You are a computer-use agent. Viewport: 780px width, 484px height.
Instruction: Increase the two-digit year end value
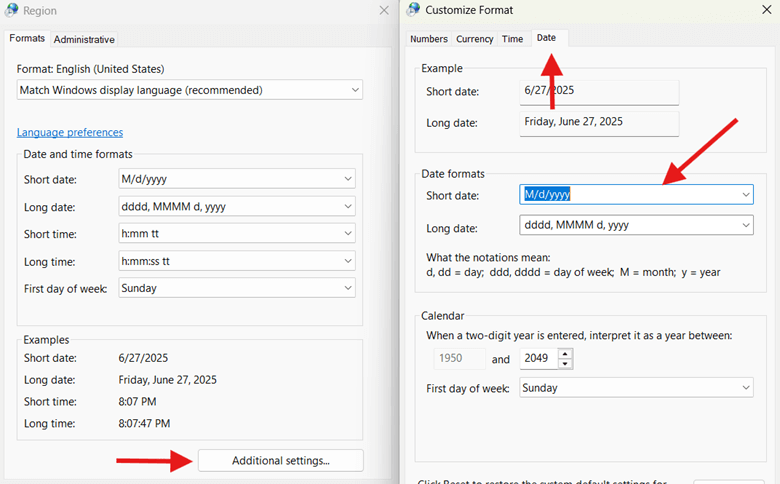click(x=566, y=354)
